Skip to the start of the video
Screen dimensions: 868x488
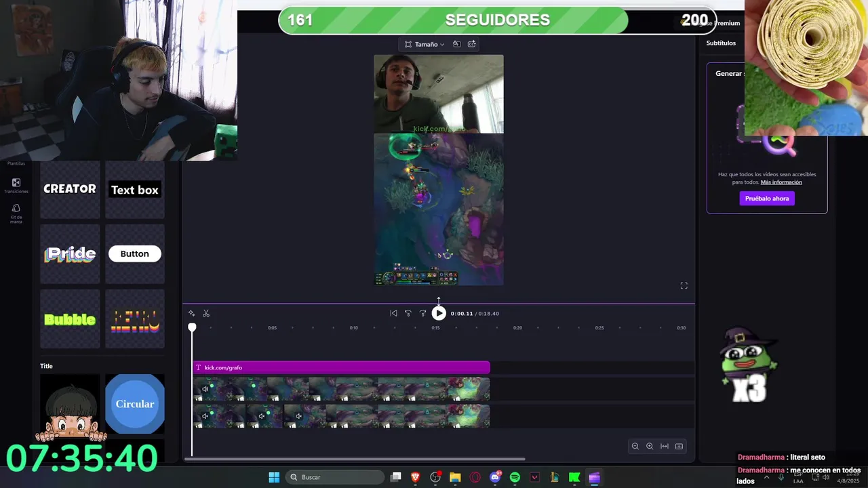[x=393, y=313]
